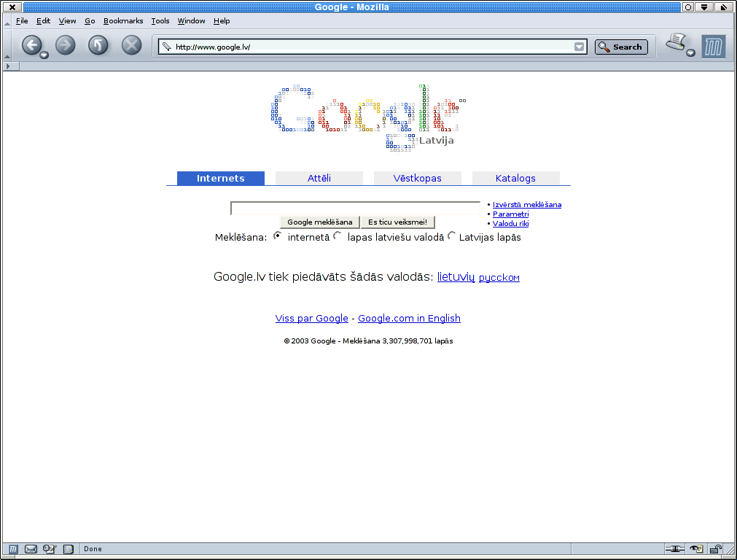Stop loading with the Stop button
This screenshot has height=560, width=737.
point(132,45)
